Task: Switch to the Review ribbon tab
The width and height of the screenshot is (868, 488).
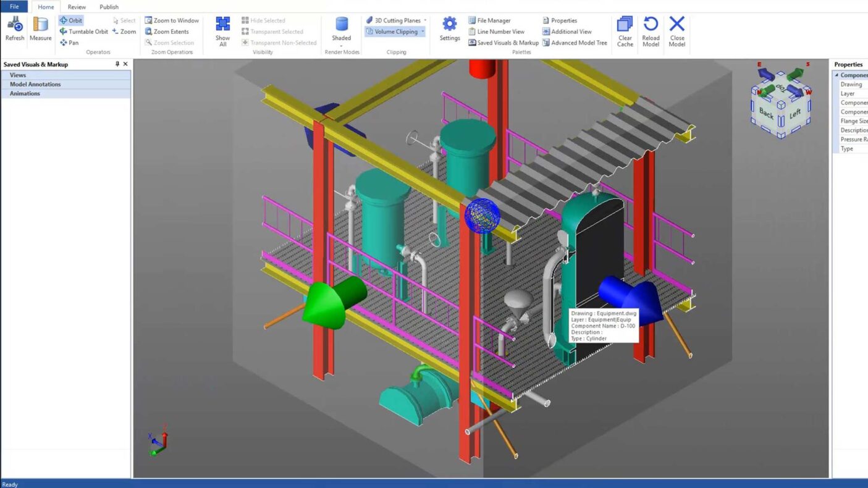Action: [77, 7]
